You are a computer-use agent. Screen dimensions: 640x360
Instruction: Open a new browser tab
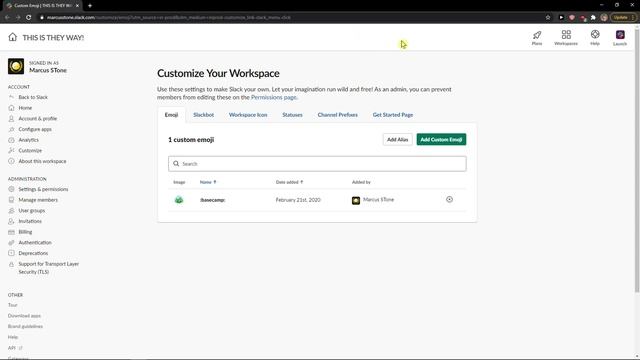pos(90,6)
